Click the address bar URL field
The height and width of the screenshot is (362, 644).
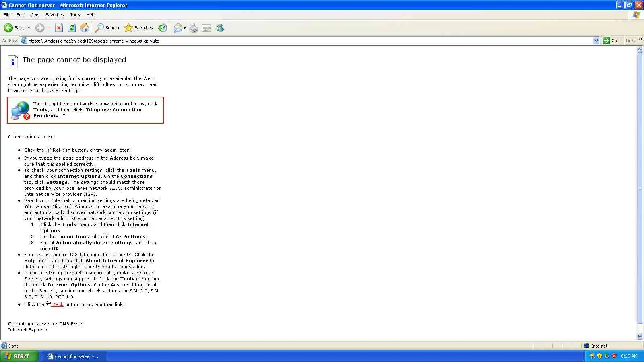click(310, 41)
